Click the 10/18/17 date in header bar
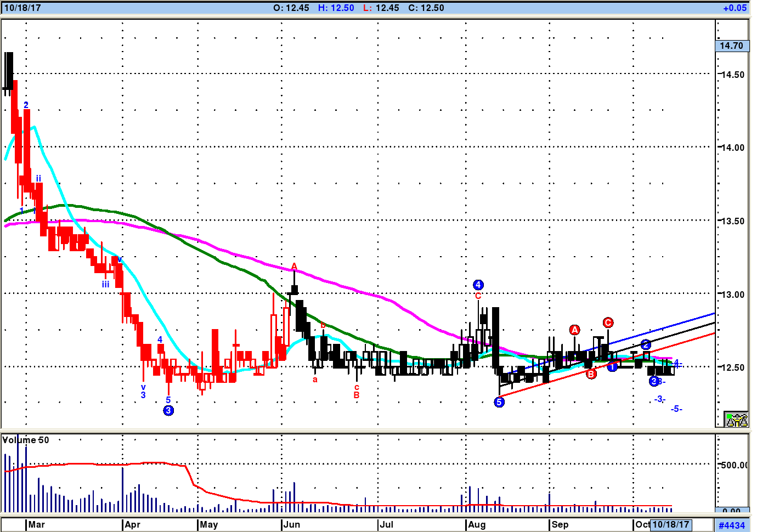768x532 pixels. (x=22, y=8)
